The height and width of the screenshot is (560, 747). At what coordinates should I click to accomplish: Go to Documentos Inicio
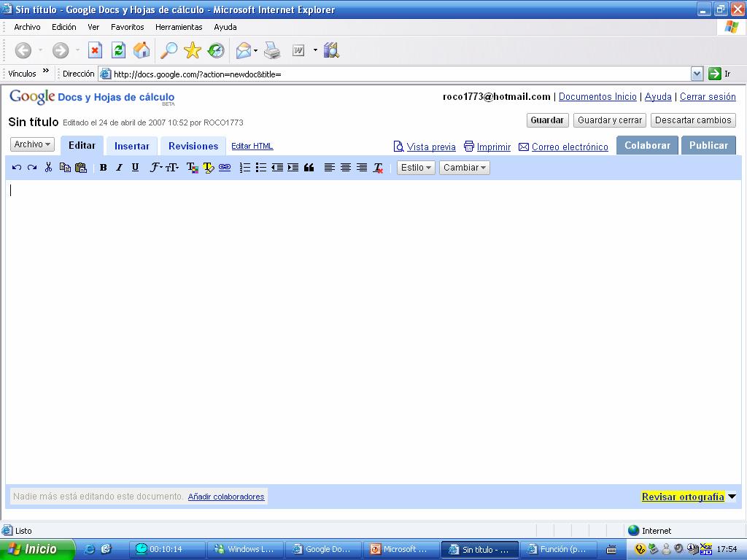pos(597,97)
